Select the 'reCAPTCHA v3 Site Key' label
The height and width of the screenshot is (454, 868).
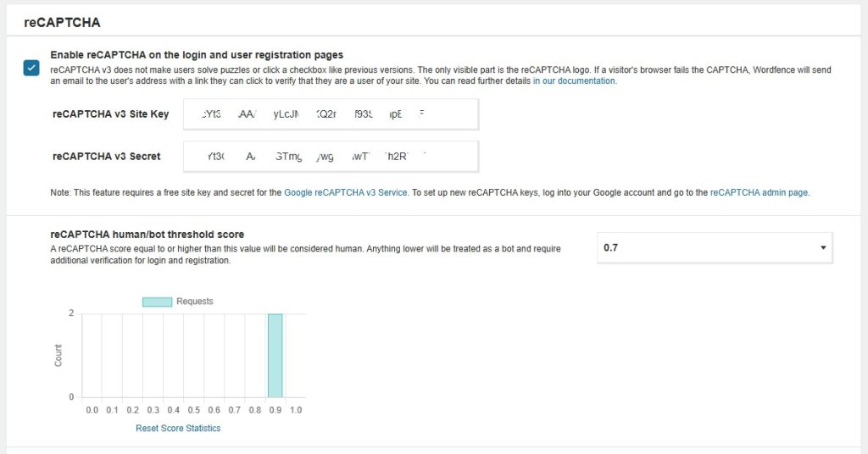coord(110,114)
